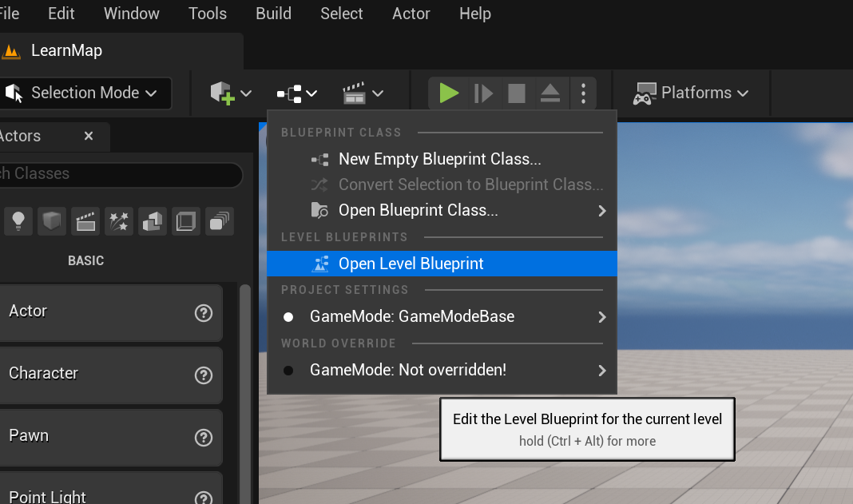853x504 pixels.
Task: Choose the Character item in Place Actors
Action: (x=111, y=375)
